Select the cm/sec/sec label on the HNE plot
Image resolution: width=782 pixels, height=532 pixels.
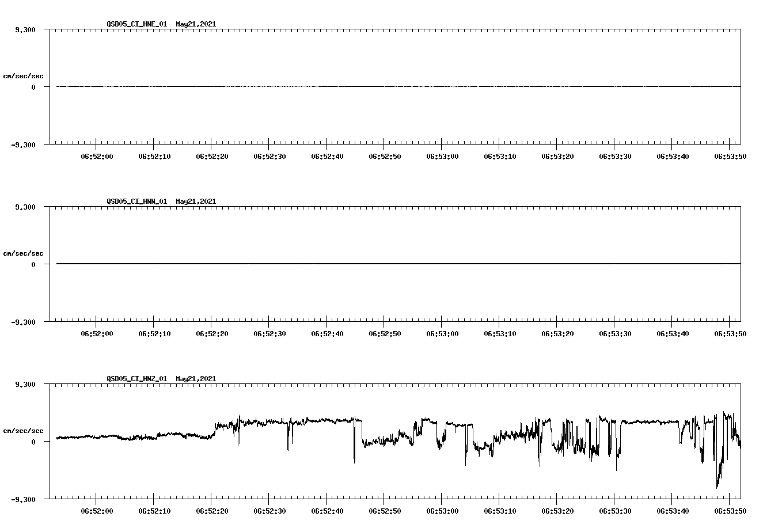coord(23,75)
